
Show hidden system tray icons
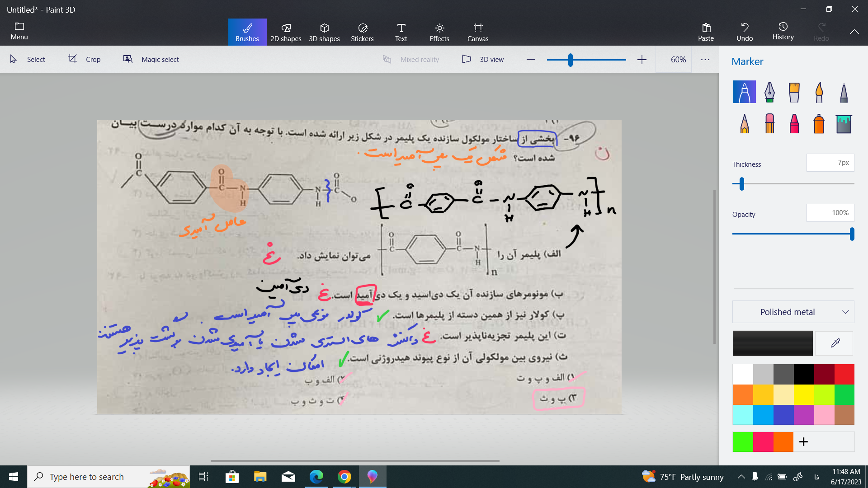pyautogui.click(x=741, y=477)
